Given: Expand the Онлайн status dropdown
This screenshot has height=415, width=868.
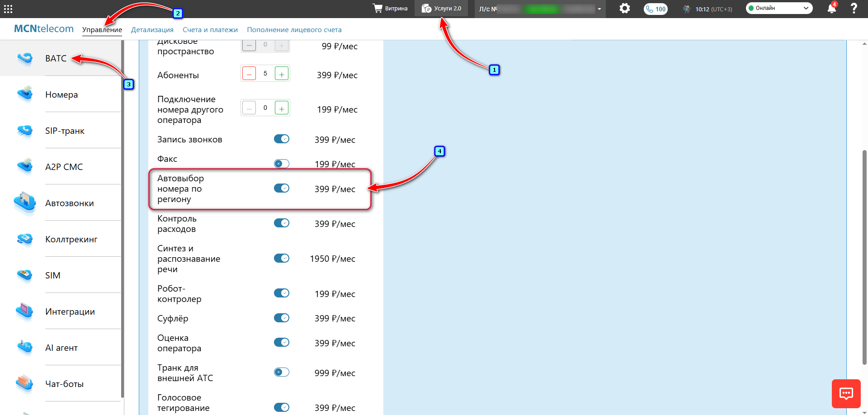Looking at the screenshot, I should coord(778,8).
